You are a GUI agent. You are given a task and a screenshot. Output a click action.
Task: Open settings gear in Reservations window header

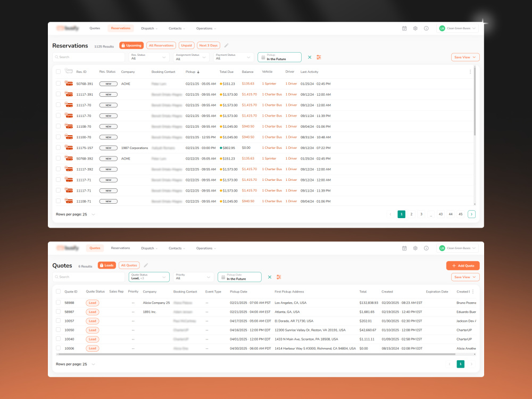415,29
